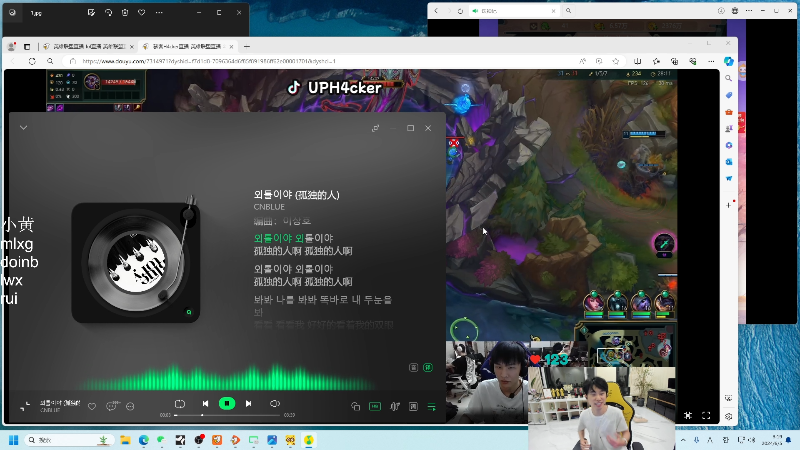The height and width of the screenshot is (450, 800).
Task: Toggle the green HQ audio quality badge
Action: 375,407
